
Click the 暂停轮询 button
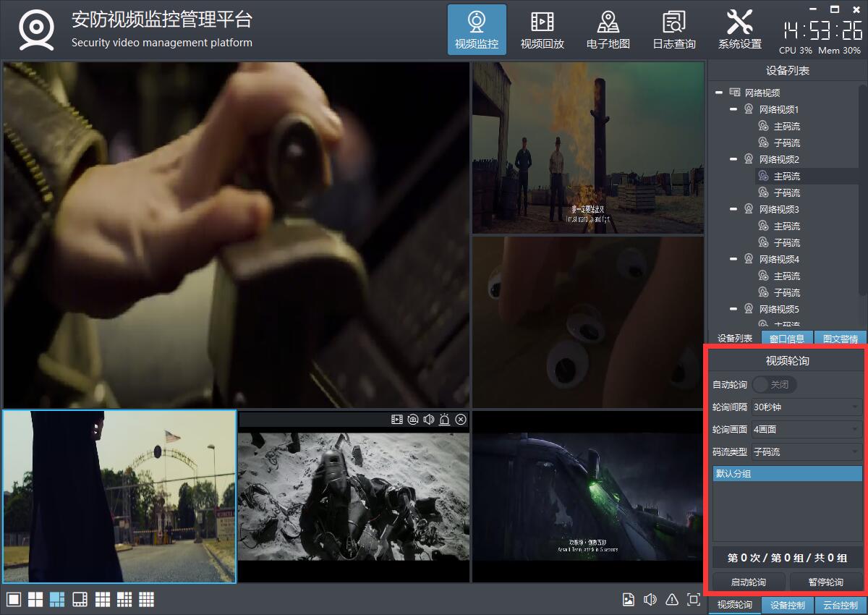coord(825,582)
